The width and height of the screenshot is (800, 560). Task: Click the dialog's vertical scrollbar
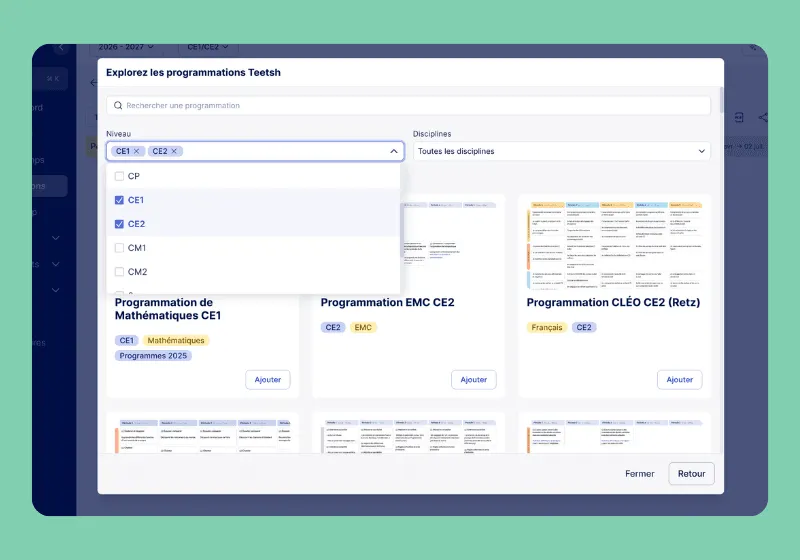coord(721,100)
